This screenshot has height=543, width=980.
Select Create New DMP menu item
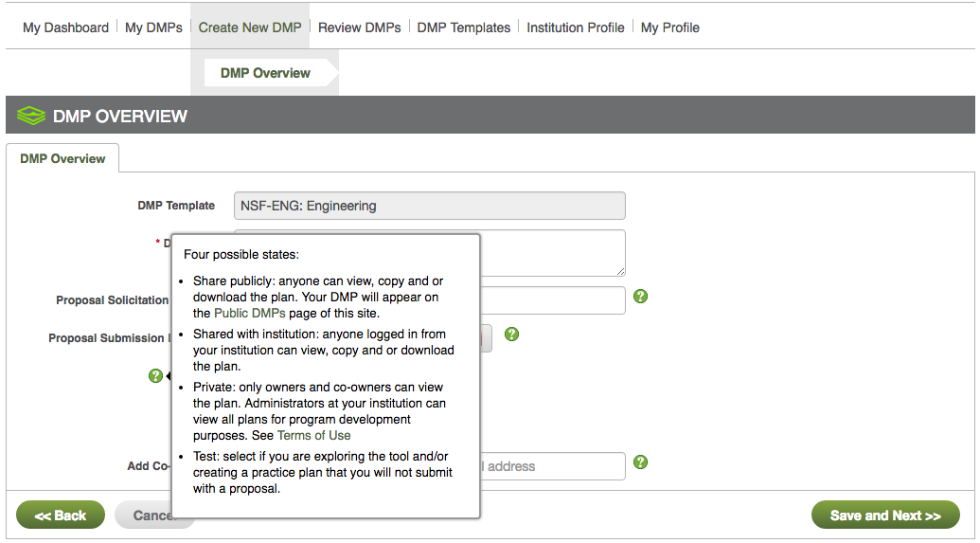coord(250,27)
